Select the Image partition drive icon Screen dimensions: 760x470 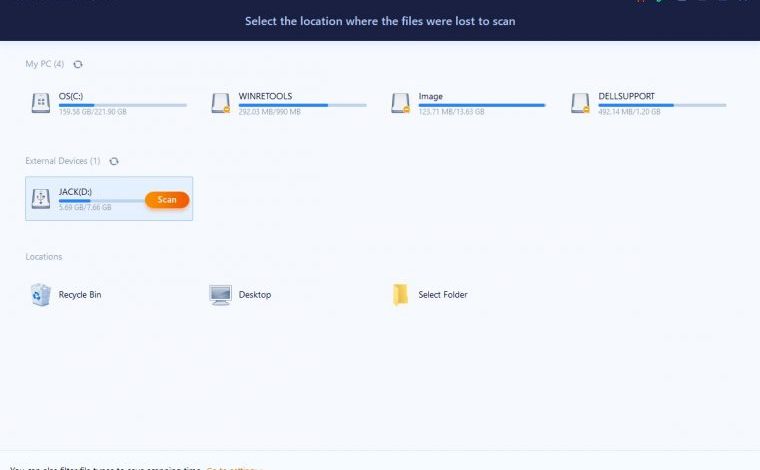(400, 103)
